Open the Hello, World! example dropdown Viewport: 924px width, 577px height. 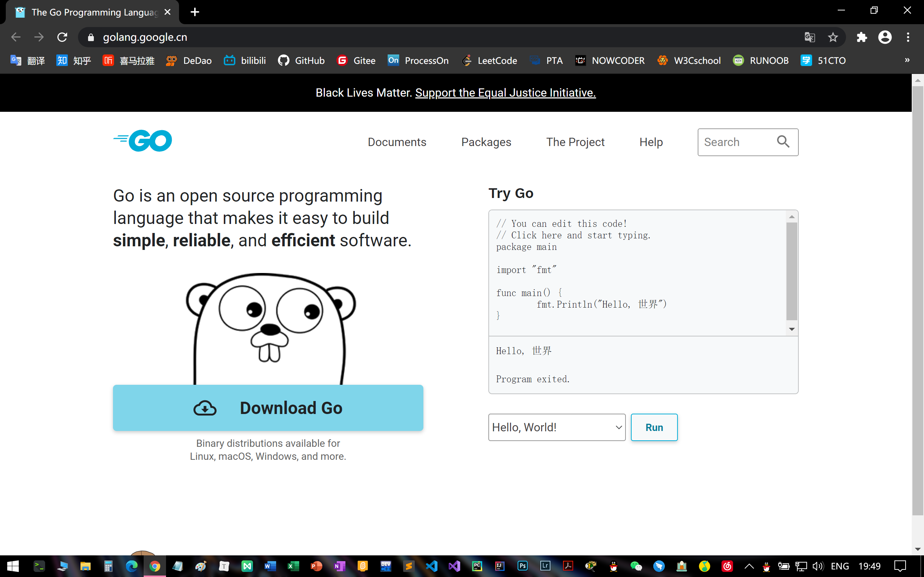[x=557, y=427]
